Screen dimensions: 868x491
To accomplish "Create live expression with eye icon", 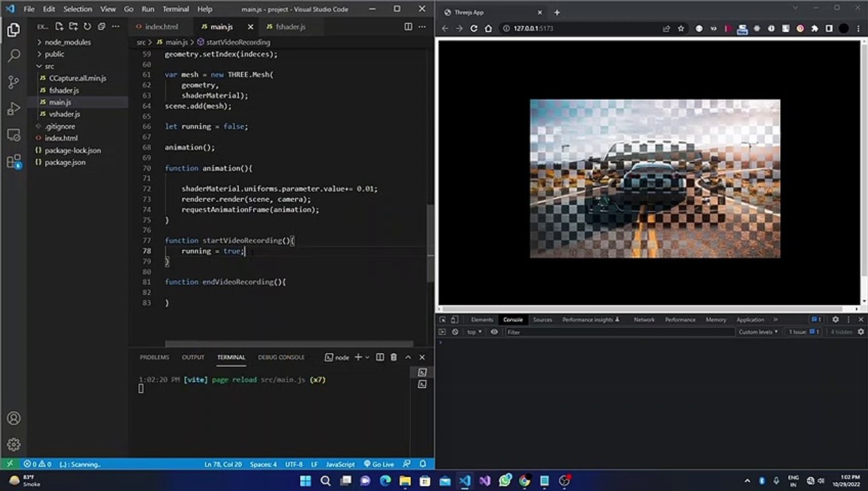I will 494,332.
